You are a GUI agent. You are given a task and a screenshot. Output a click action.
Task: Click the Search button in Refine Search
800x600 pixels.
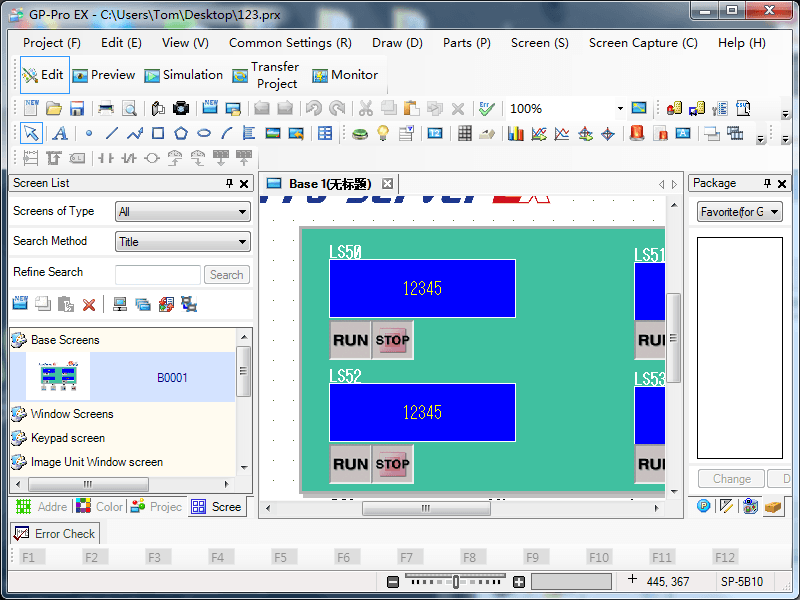pos(227,274)
